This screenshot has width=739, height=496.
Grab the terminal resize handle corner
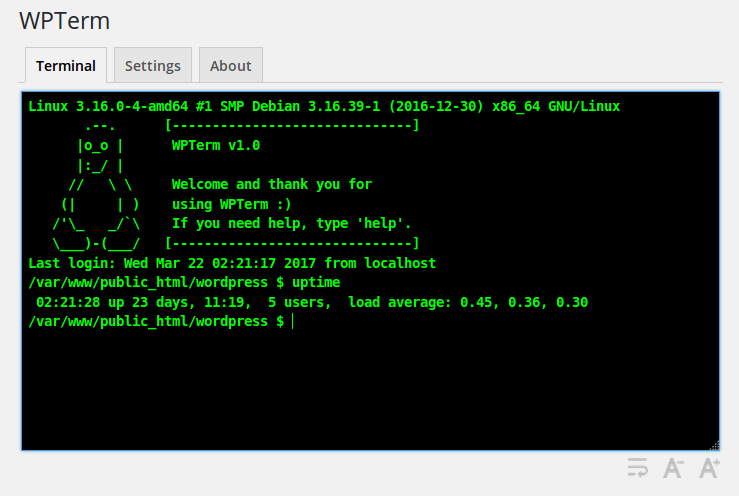tap(714, 445)
